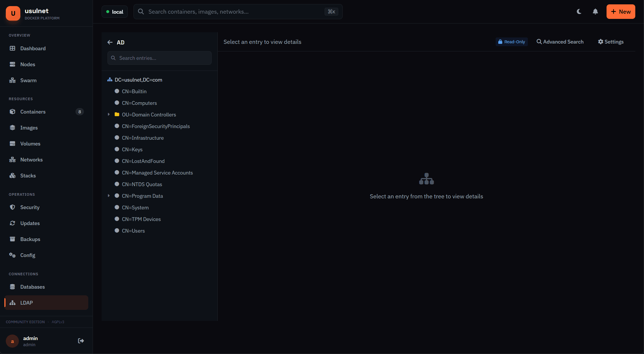Open the Security operations page
Viewport: 644px width, 354px height.
[x=30, y=207]
